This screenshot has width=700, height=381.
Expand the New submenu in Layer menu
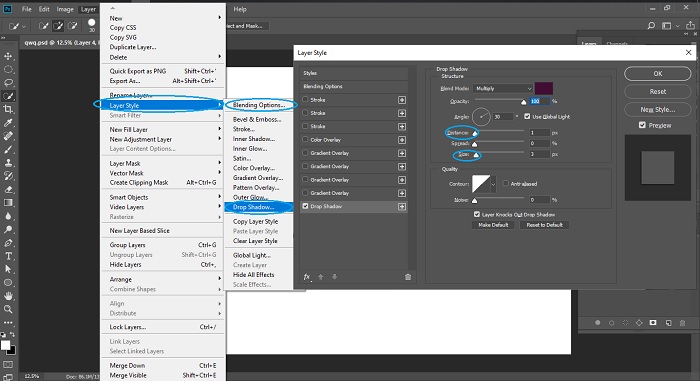tap(163, 18)
